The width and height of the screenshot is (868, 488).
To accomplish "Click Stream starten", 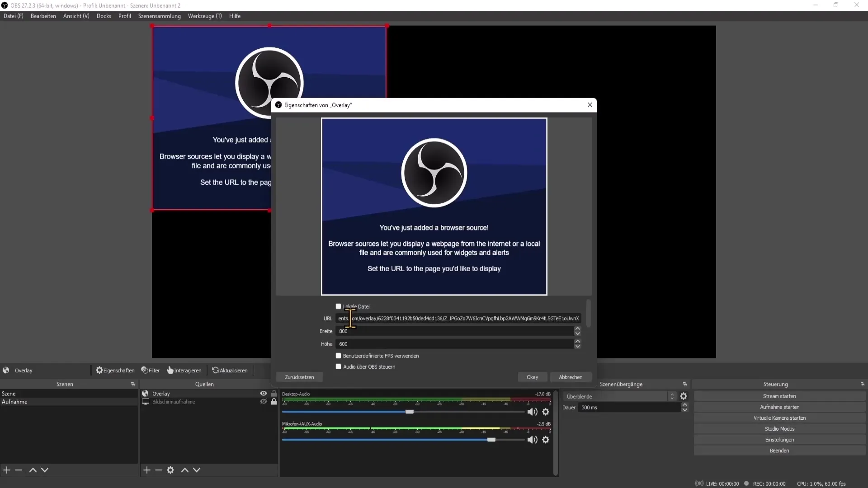I will 779,396.
